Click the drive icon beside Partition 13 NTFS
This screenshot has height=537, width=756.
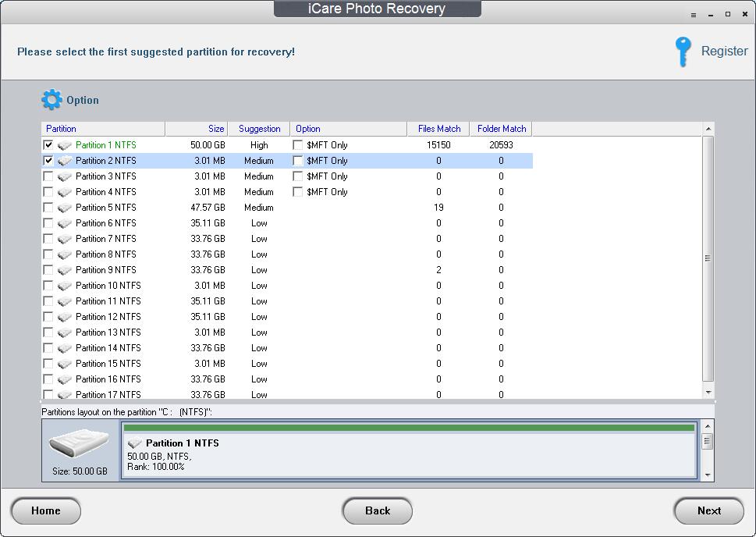[64, 333]
